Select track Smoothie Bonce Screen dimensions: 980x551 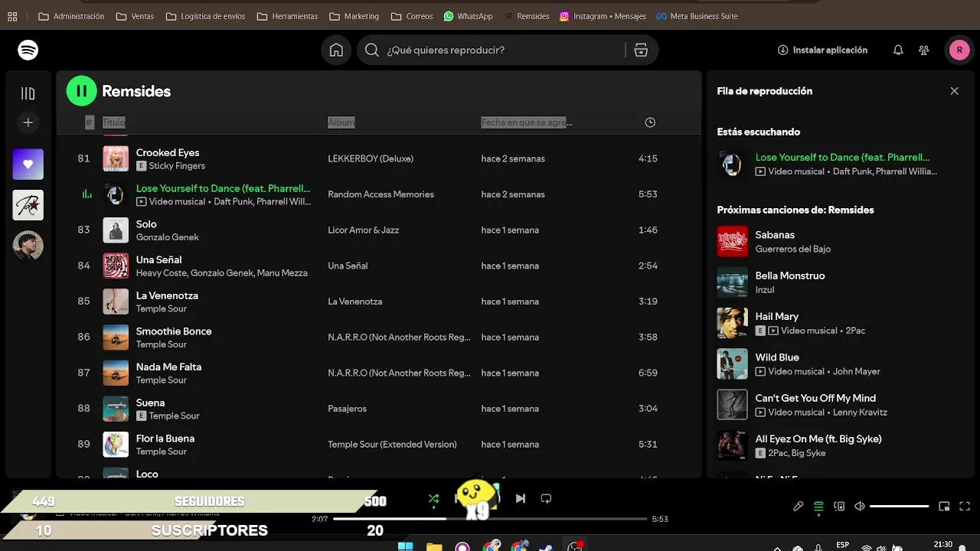[x=174, y=331]
